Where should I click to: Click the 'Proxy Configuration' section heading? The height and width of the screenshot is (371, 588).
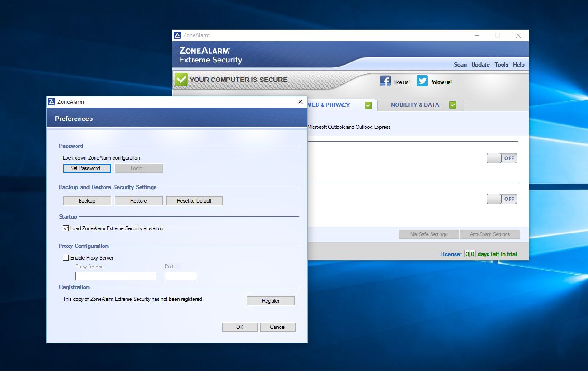point(84,246)
